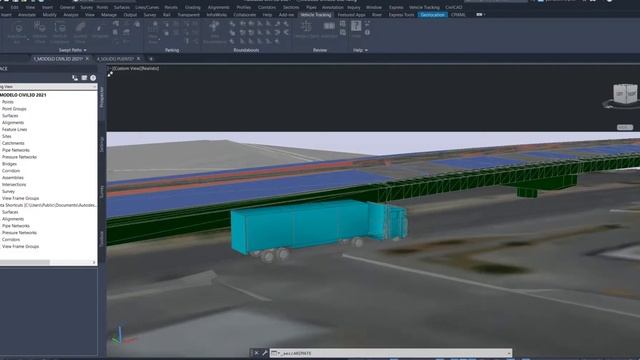Select the Sites tree node
This screenshot has width=640, height=360.
(x=7, y=136)
